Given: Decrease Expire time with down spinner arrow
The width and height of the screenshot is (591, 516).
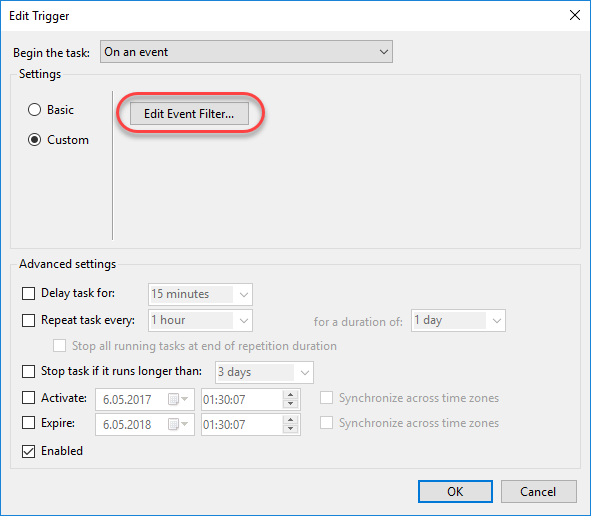Looking at the screenshot, I should 290,429.
